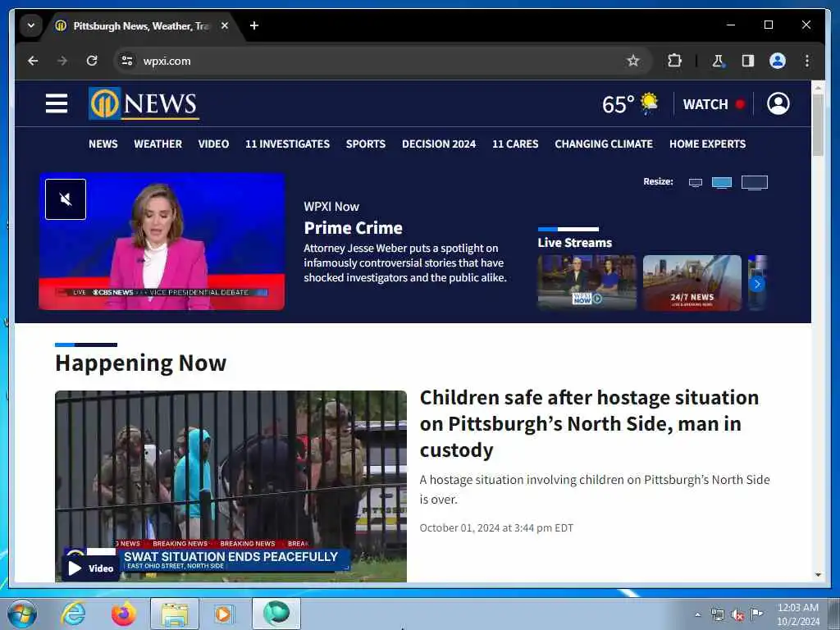Open the WEATHER navigation menu
The image size is (840, 630).
point(157,144)
